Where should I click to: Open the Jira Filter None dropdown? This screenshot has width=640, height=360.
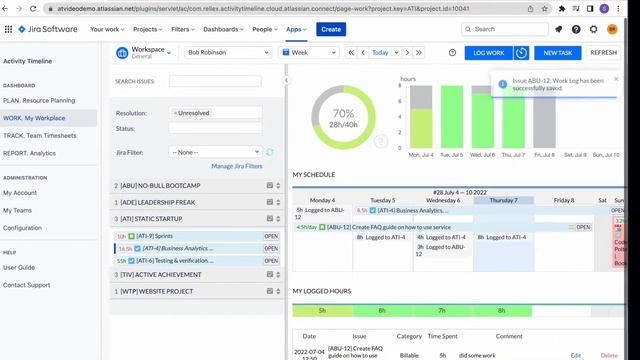(215, 152)
